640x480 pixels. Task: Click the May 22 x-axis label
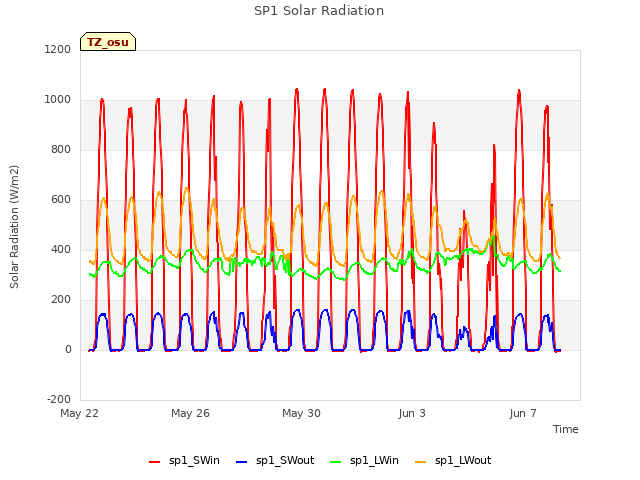click(x=79, y=413)
